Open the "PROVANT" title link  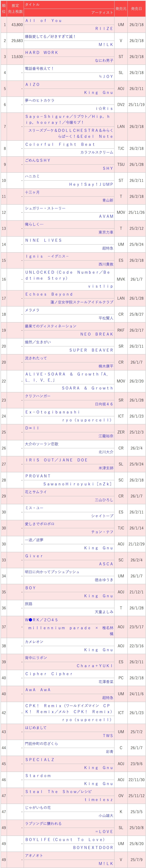point(38,476)
